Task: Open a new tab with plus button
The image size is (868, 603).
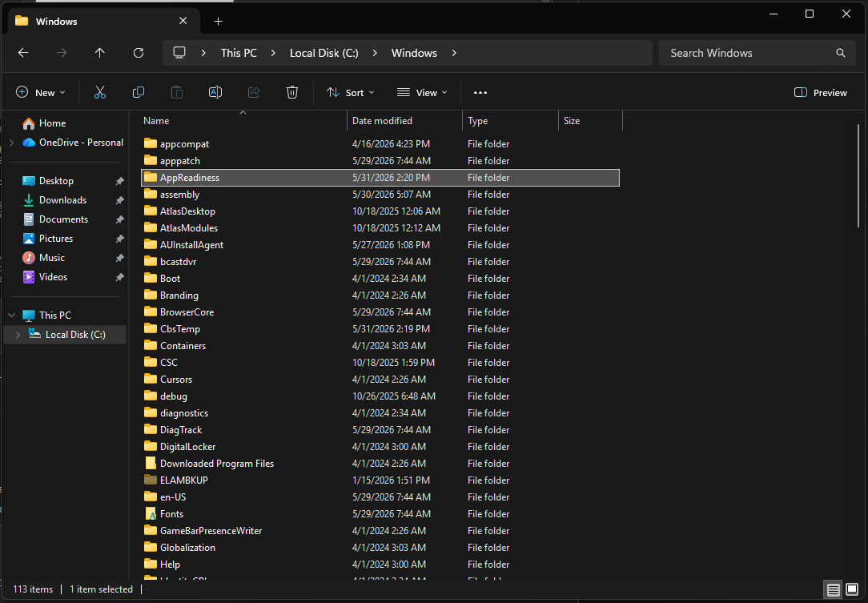Action: (x=218, y=21)
